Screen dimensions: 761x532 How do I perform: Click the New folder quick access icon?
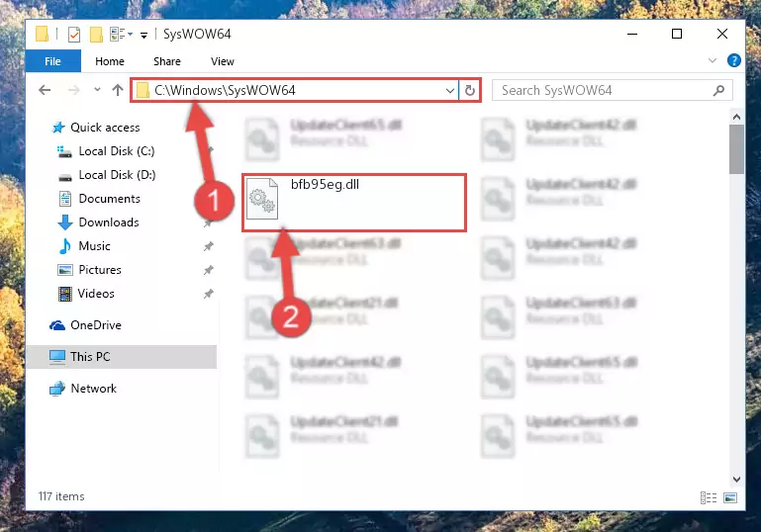point(96,35)
